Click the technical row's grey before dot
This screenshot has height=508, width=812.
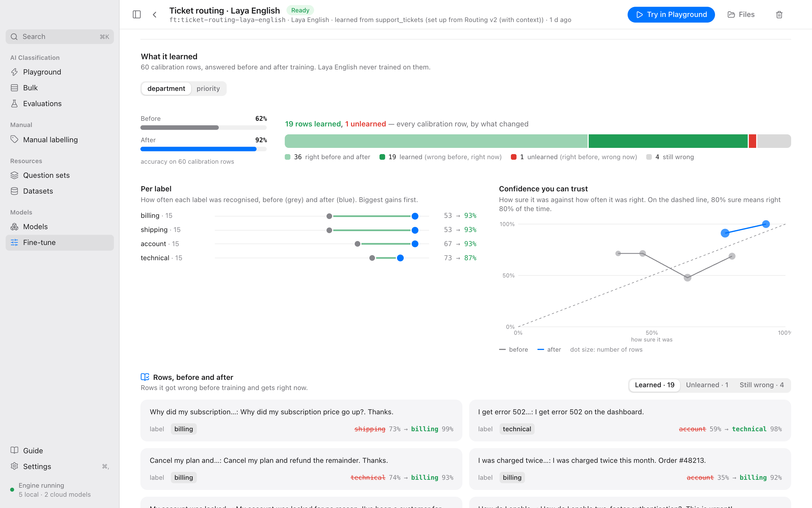[372, 258]
